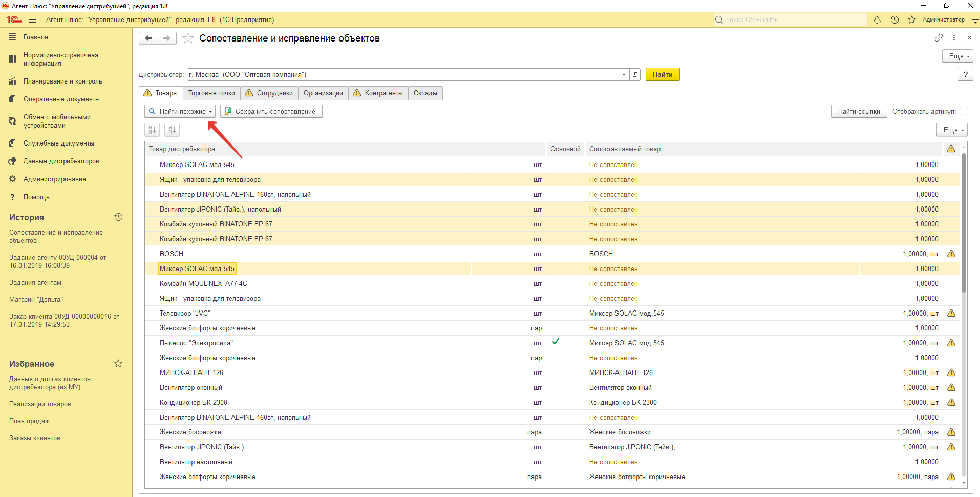Click the search field Поиск Ctrl+Shift+F

click(791, 19)
